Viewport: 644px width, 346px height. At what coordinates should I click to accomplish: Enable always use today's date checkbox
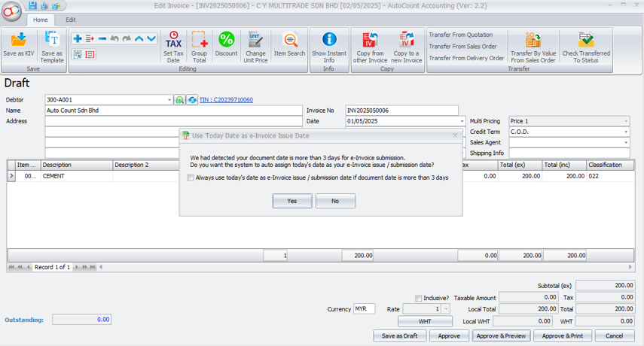point(191,178)
